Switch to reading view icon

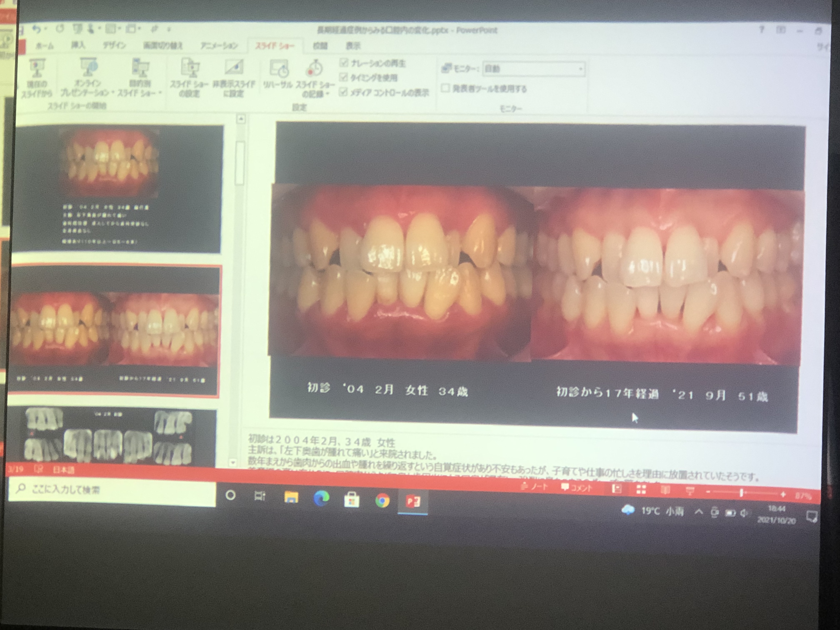coord(665,490)
